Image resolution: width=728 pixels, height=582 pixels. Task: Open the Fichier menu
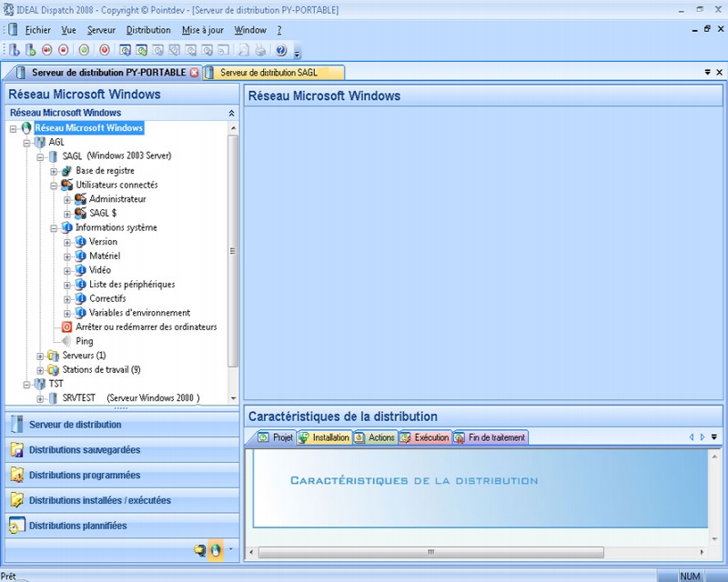point(37,30)
